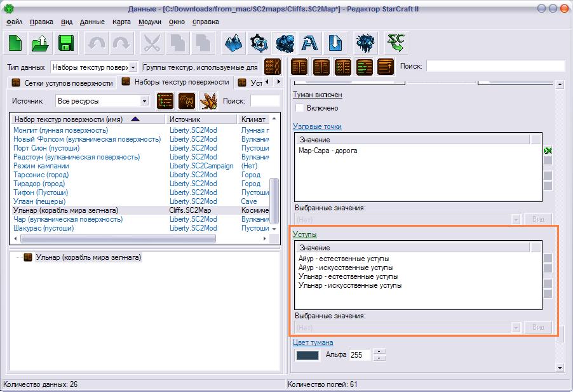573x392 pixels.
Task: Open the Вид menu
Action: (67, 22)
